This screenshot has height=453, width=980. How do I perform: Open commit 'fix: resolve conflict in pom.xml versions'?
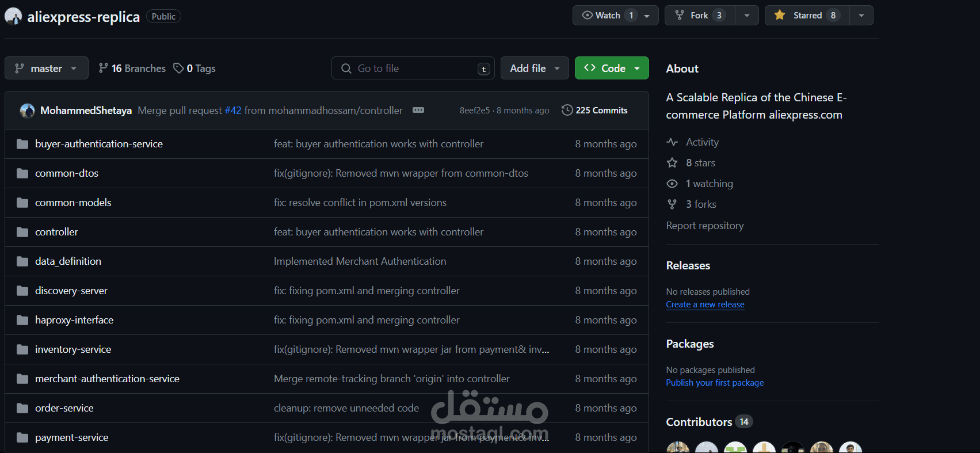(360, 203)
